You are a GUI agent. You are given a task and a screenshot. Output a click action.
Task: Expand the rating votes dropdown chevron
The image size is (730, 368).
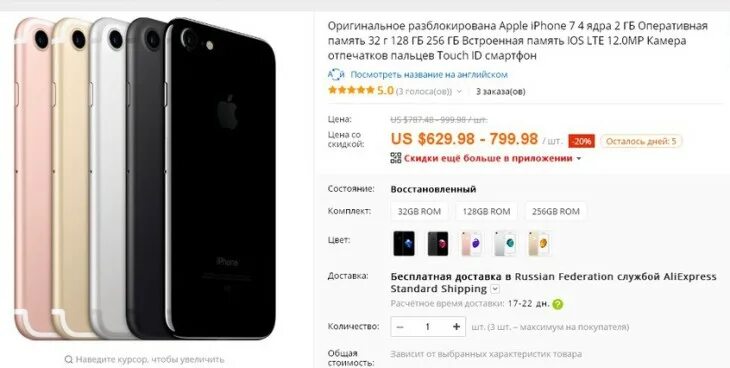point(459,91)
